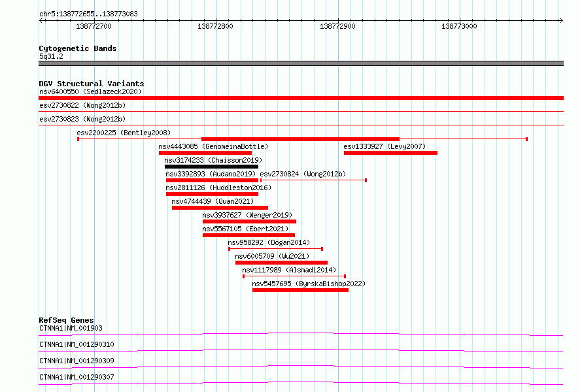The image size is (582, 392).
Task: Click the red bar under nsv3392893
Action: (212, 180)
